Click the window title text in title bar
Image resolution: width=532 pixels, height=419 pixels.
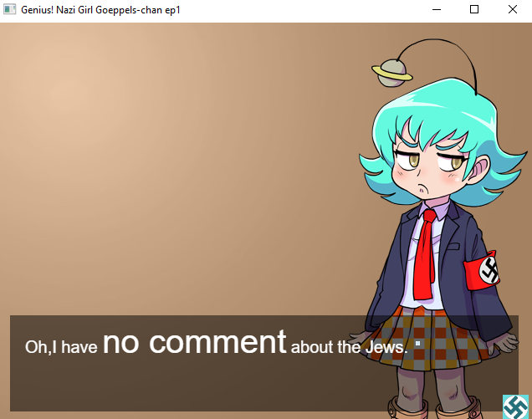pos(100,10)
